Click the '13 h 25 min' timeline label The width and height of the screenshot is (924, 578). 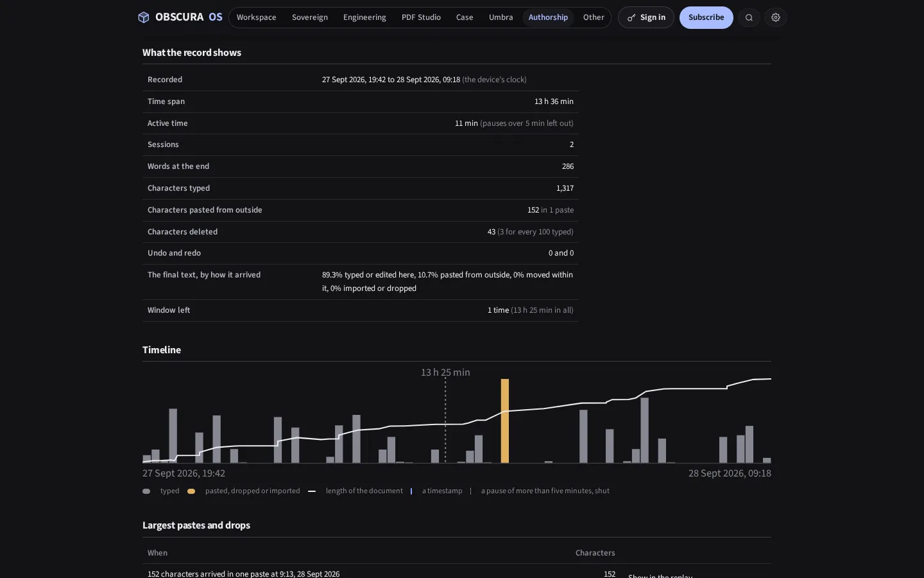pos(445,372)
